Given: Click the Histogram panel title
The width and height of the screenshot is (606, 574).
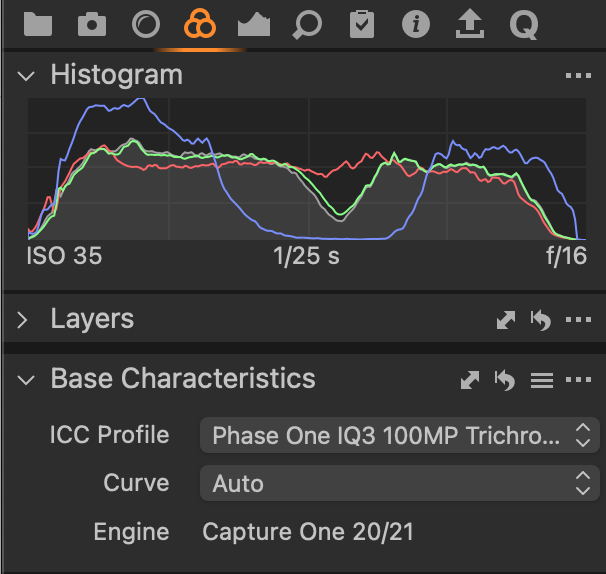Looking at the screenshot, I should point(117,75).
